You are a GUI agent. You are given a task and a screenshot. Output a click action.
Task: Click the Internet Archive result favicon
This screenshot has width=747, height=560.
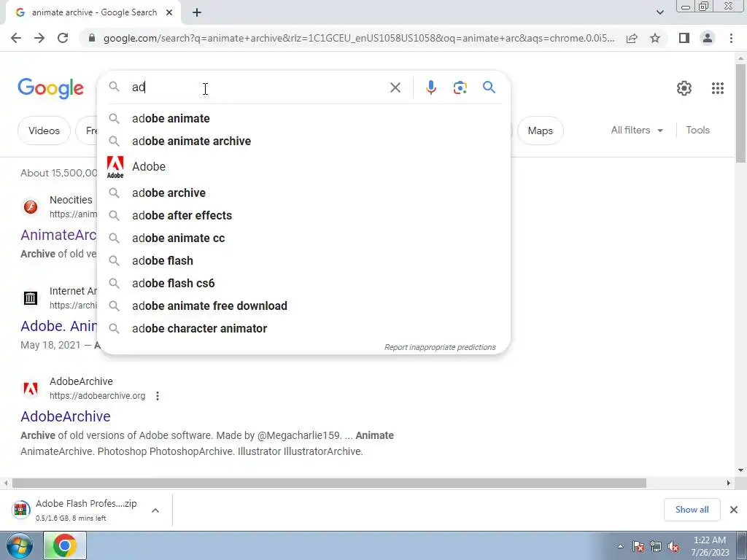pos(31,298)
